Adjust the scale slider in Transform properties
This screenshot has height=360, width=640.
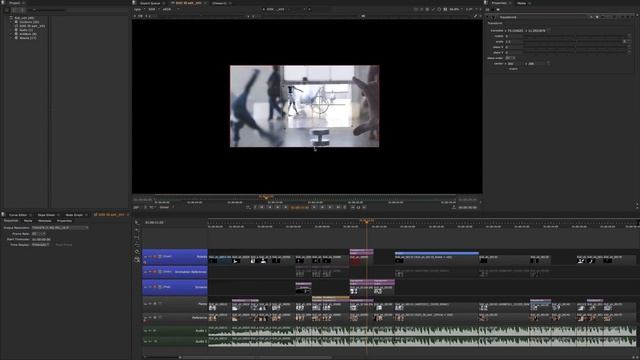coord(572,42)
